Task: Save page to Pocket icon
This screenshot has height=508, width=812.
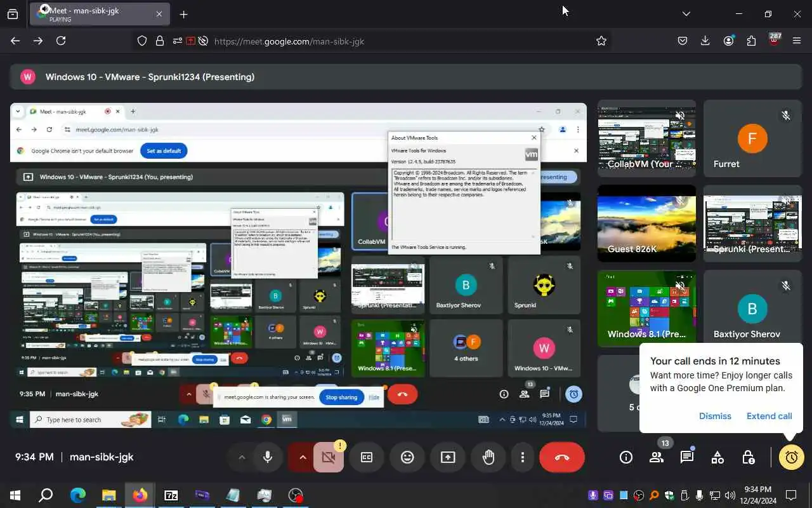Action: pos(683,41)
